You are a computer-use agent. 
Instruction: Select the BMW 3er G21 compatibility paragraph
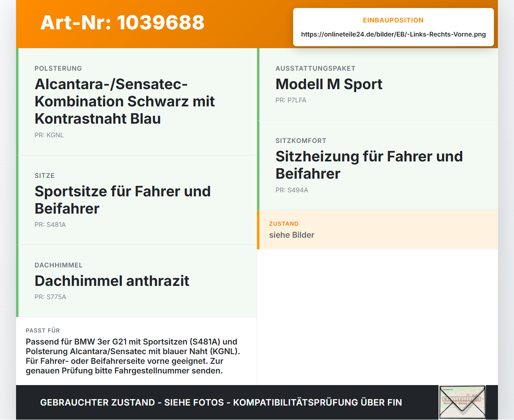pos(133,356)
